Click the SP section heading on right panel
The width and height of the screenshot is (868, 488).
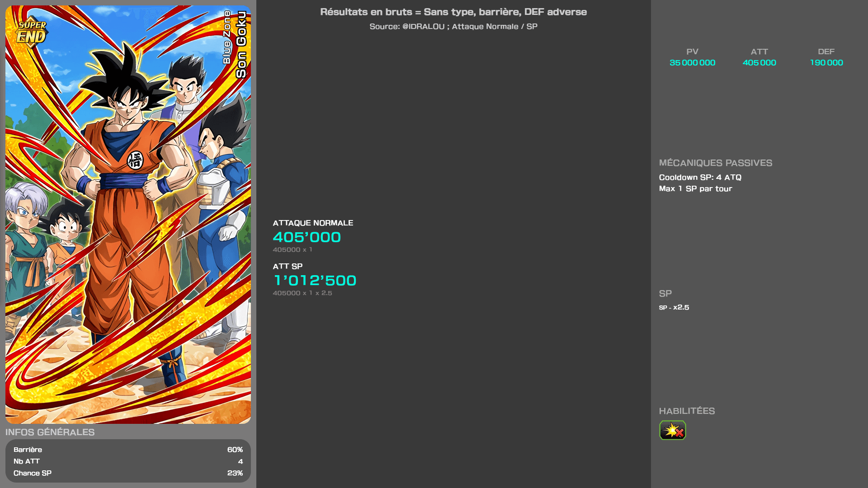(665, 294)
